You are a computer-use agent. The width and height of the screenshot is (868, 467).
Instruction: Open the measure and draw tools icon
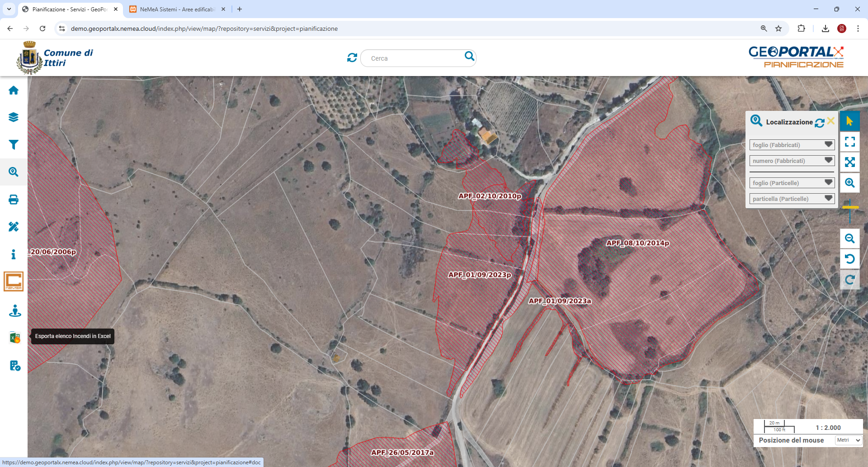pos(14,227)
